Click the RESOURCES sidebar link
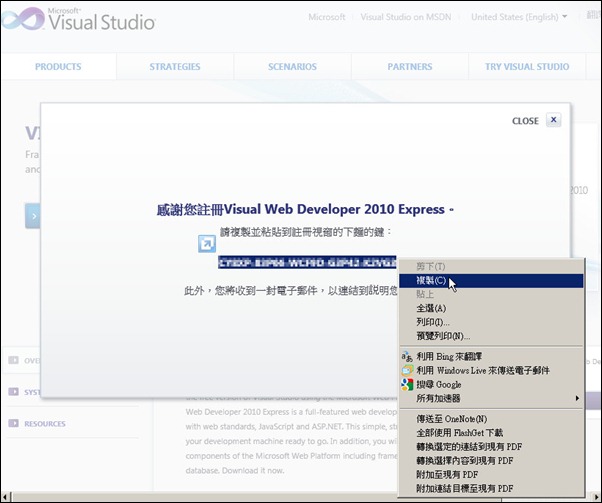The width and height of the screenshot is (602, 503). 45,424
